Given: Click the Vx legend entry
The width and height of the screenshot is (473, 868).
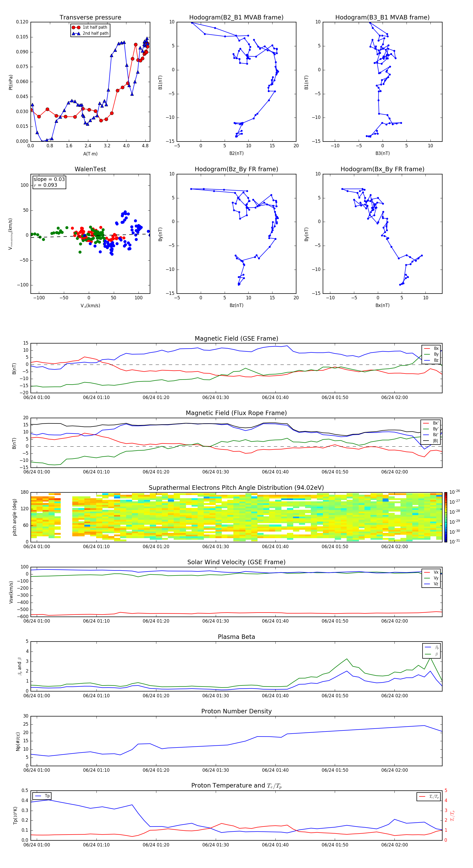Looking at the screenshot, I should point(431,572).
